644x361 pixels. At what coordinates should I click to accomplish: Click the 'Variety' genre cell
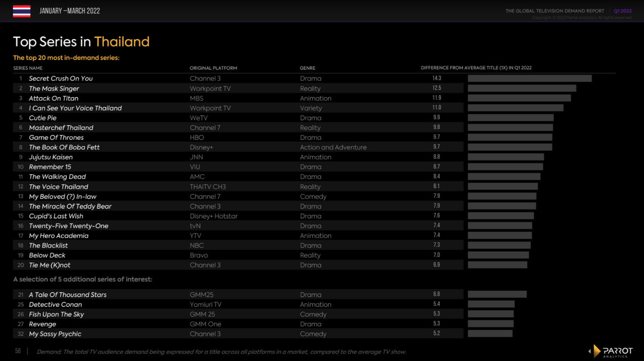point(311,108)
